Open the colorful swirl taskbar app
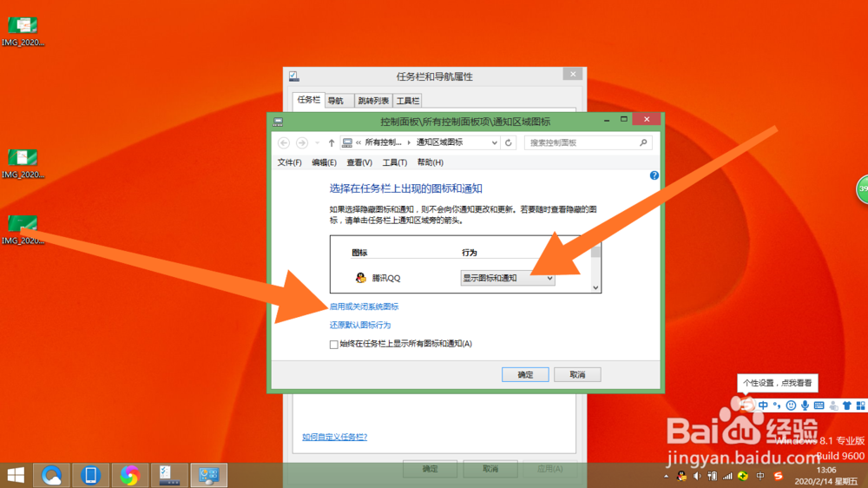 129,475
